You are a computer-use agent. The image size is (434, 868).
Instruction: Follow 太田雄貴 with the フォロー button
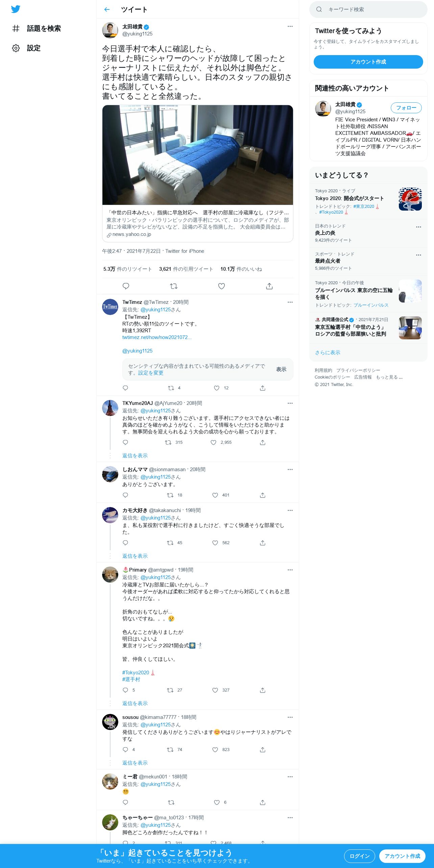point(406,108)
